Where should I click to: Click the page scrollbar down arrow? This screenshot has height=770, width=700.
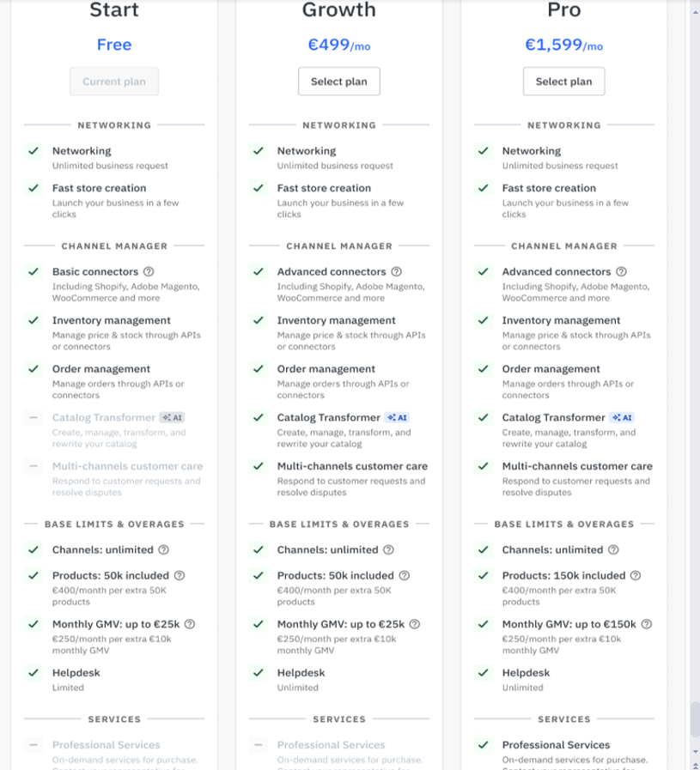tap(695, 752)
